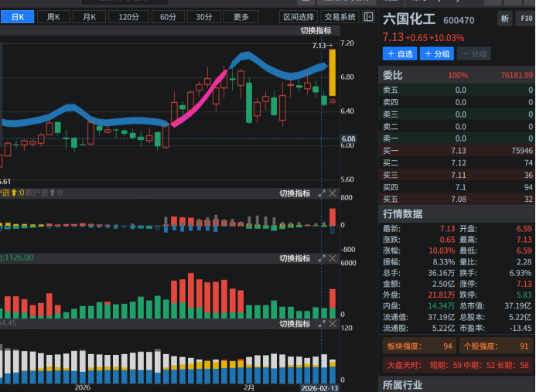Viewport: 536px width, 392px height.
Task: Open the 析 analysis icon beside the stock name
Action: click(505, 19)
